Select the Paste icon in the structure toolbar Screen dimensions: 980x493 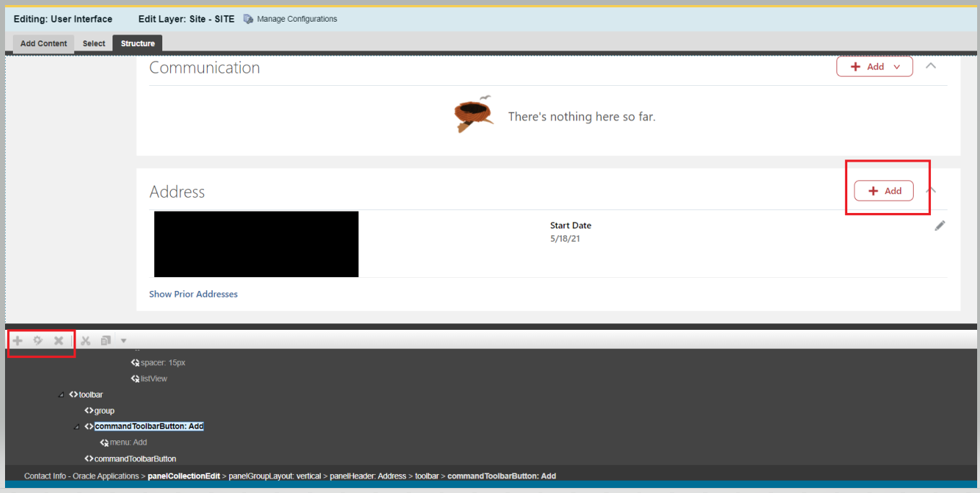pyautogui.click(x=105, y=340)
